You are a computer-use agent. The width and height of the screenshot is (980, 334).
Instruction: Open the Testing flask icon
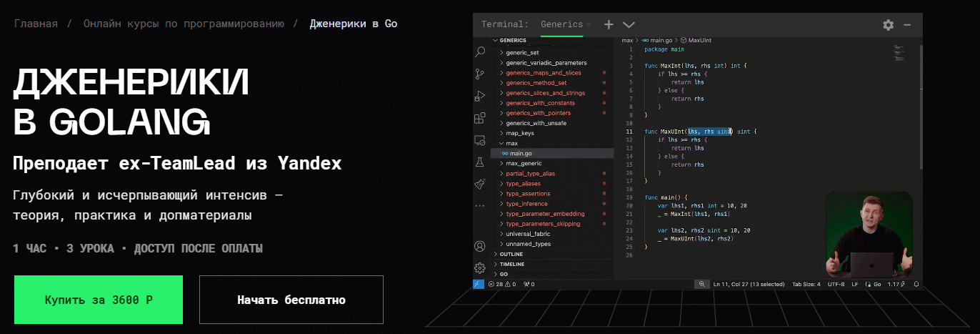[480, 162]
